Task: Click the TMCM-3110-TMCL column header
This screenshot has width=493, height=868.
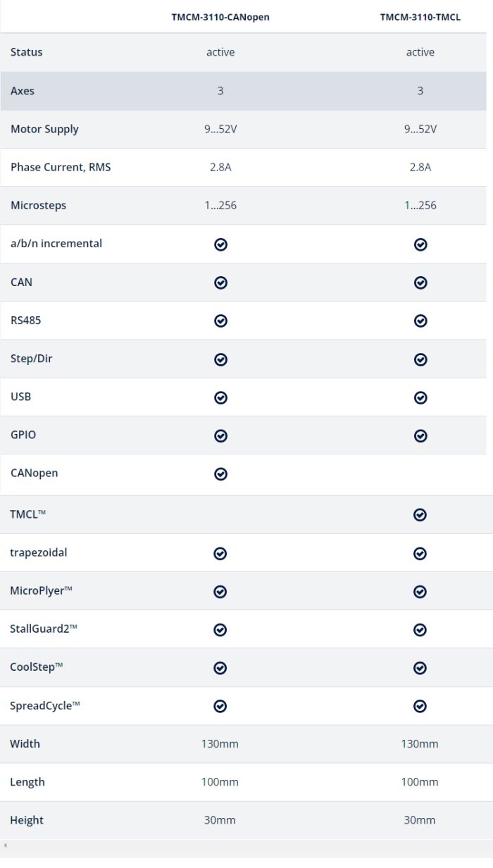Action: click(x=420, y=17)
